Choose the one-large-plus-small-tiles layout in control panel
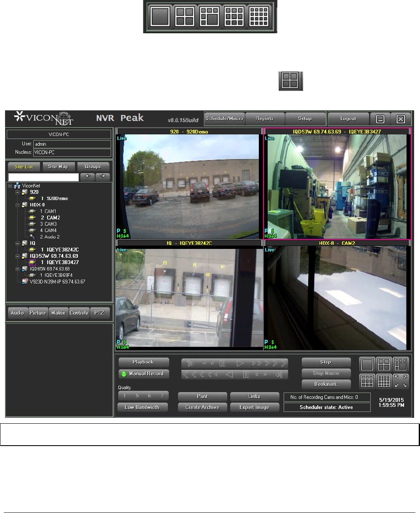420x513 pixels. click(x=401, y=365)
